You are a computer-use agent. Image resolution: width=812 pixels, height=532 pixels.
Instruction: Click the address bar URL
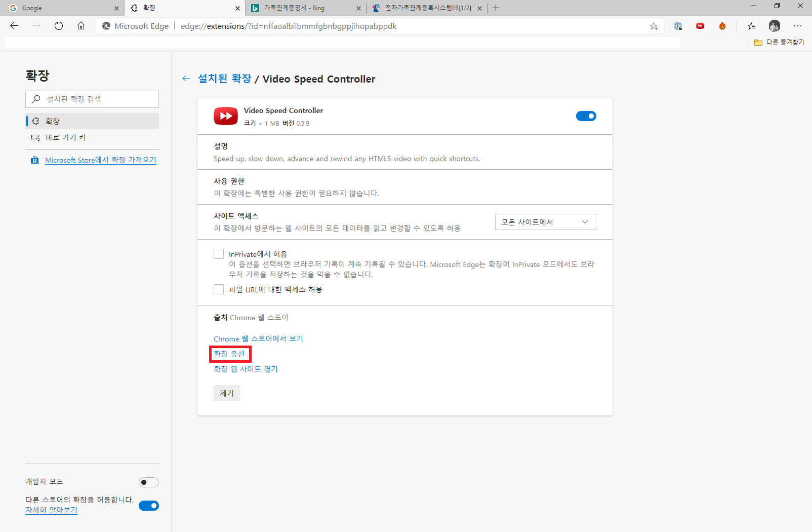coord(289,26)
